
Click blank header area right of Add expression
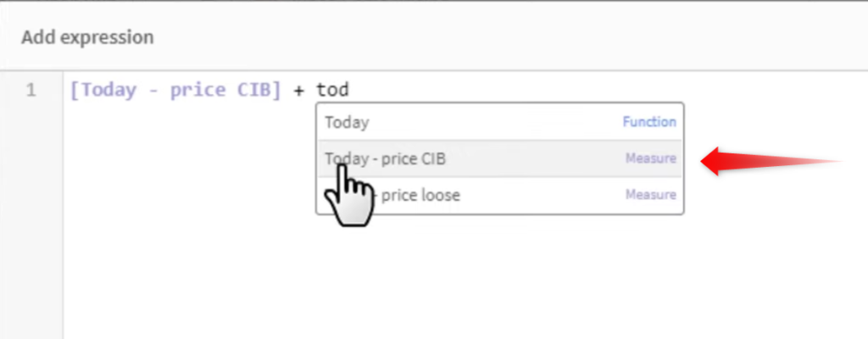point(509,37)
